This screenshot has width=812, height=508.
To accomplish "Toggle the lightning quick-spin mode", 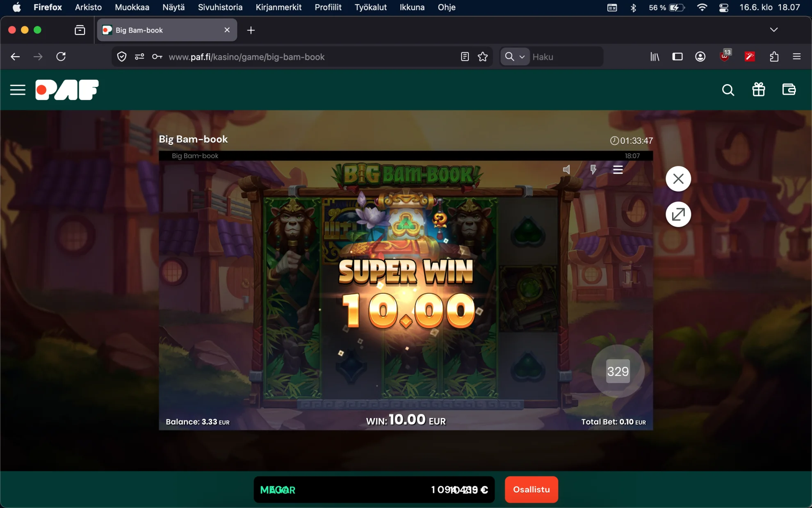I will click(593, 169).
